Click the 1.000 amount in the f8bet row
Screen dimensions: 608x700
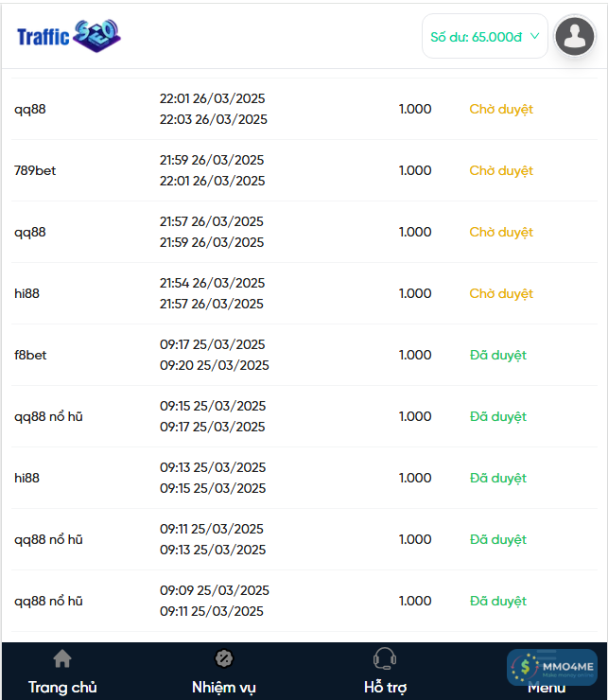[x=415, y=355]
